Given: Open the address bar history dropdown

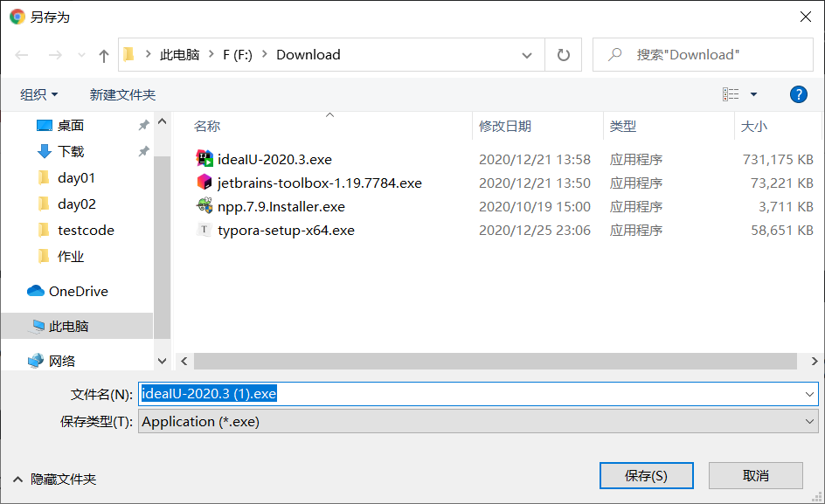Looking at the screenshot, I should [527, 55].
